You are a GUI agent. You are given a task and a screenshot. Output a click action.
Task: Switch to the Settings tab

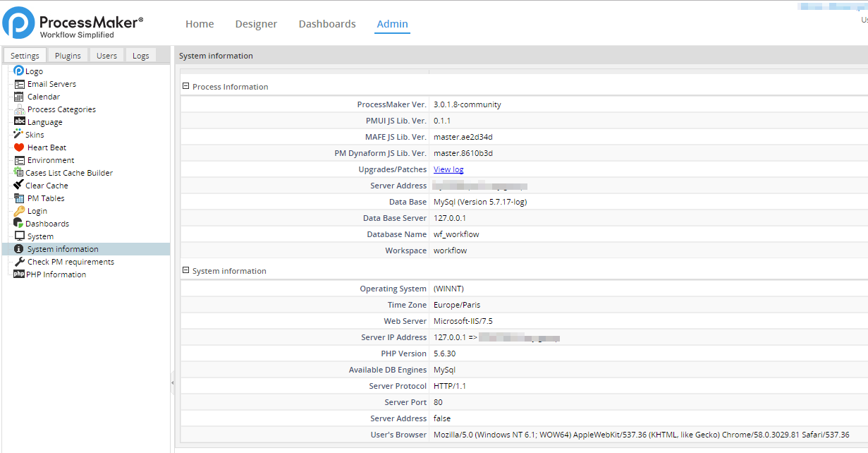pos(25,56)
